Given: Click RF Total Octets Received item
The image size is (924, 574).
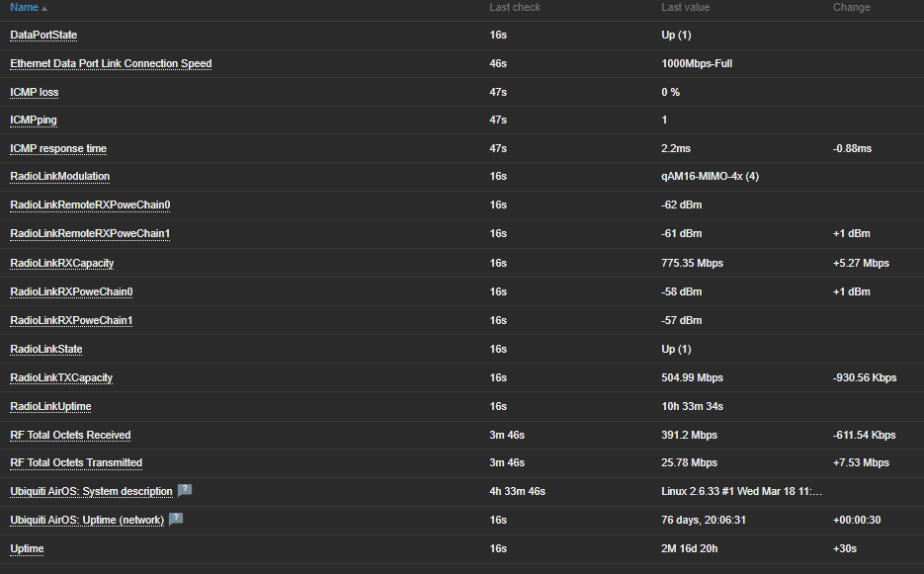Looking at the screenshot, I should (x=70, y=435).
